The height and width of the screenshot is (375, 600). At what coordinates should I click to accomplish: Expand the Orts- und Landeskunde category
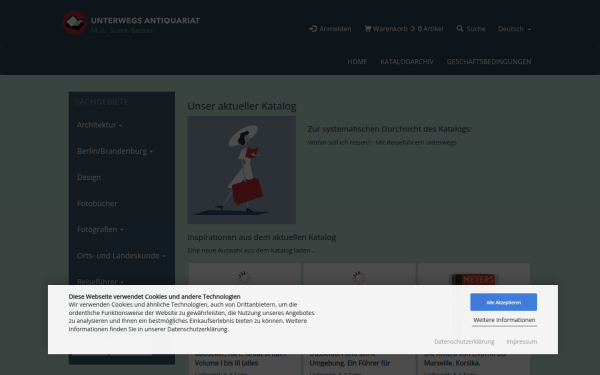(x=121, y=256)
